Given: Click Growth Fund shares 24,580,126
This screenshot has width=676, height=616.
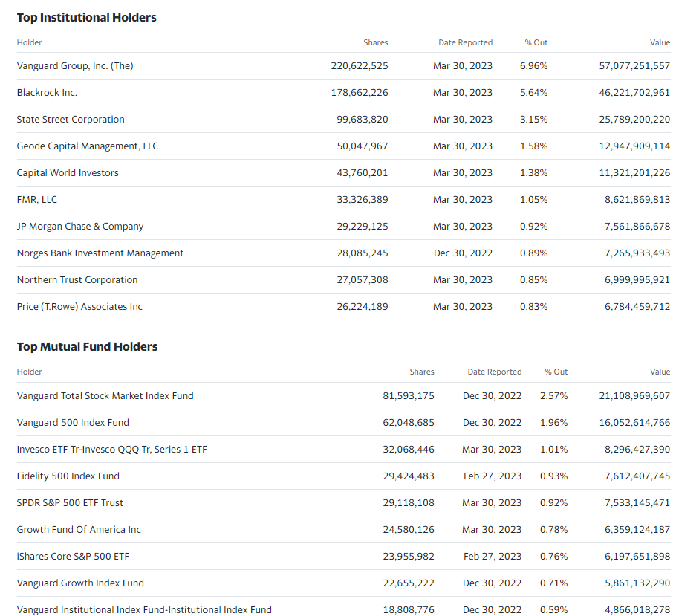Looking at the screenshot, I should coord(409,530).
